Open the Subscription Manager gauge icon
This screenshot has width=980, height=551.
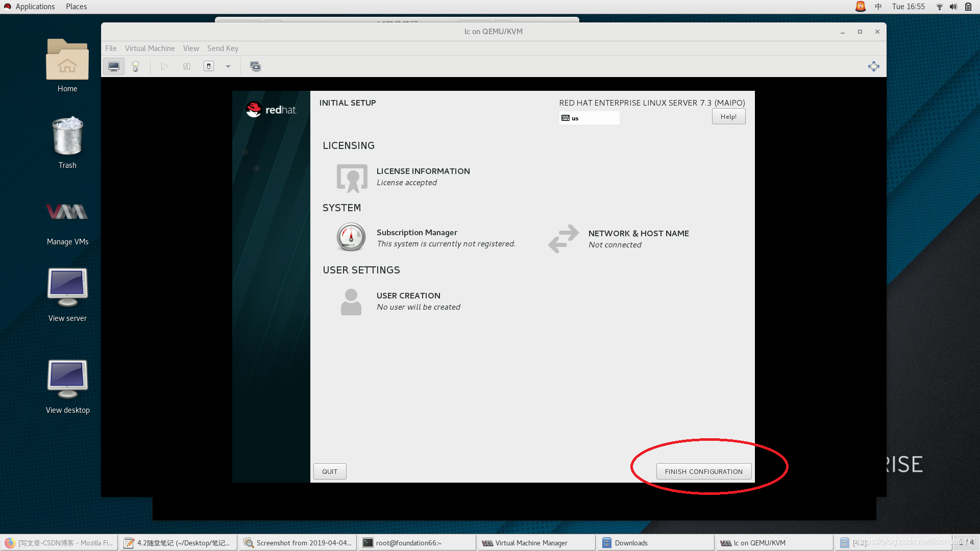[351, 237]
